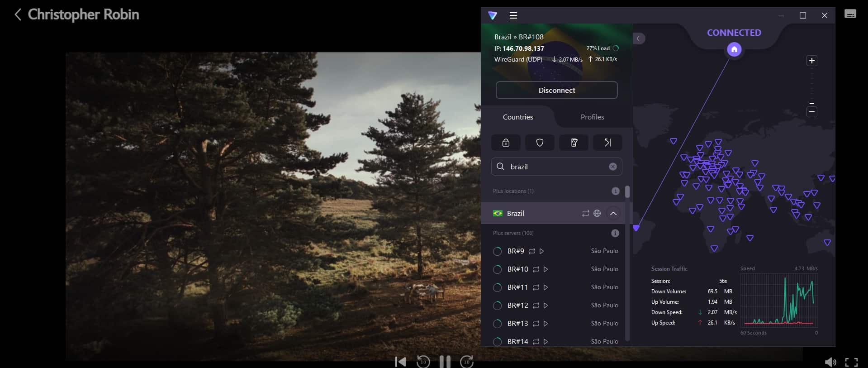Clear the 'brazil' search text

[612, 167]
